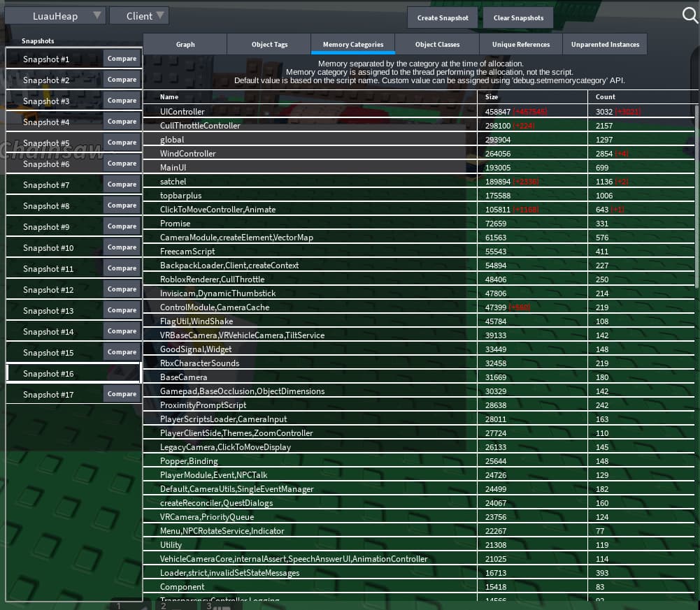Compare with Snapshot #12
The height and width of the screenshot is (610, 700).
(122, 289)
